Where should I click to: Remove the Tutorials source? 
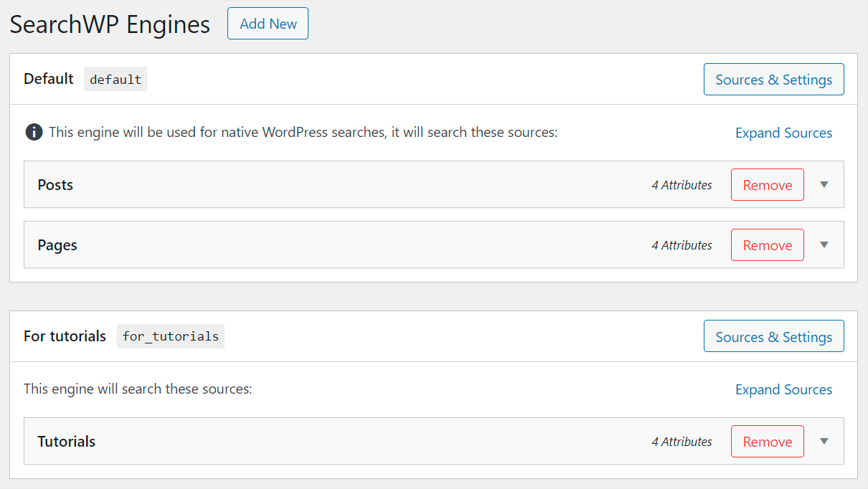coord(767,441)
